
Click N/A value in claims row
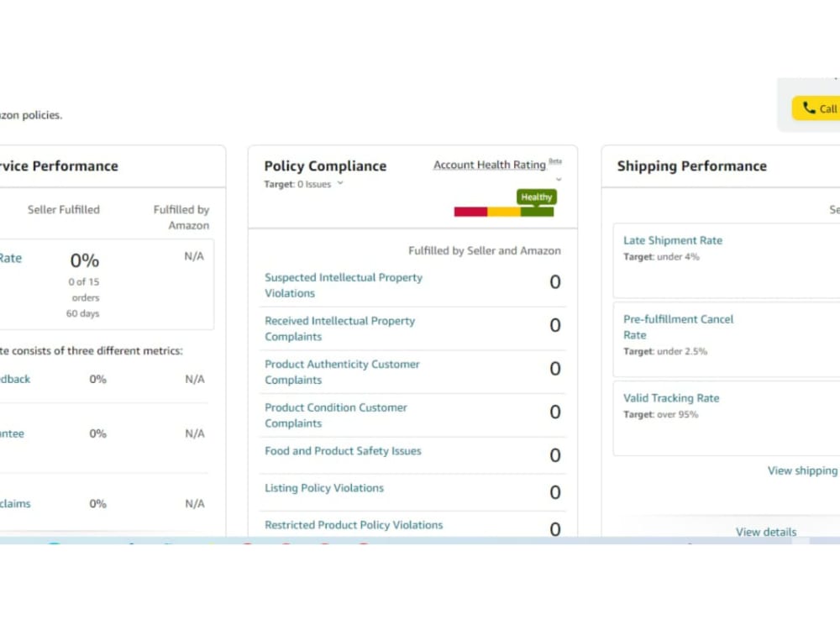point(195,503)
